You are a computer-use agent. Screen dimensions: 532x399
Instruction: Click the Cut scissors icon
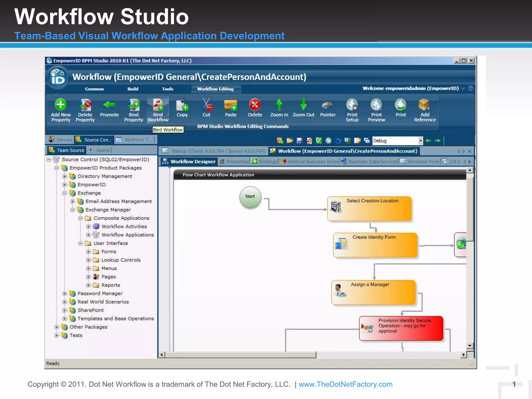207,105
